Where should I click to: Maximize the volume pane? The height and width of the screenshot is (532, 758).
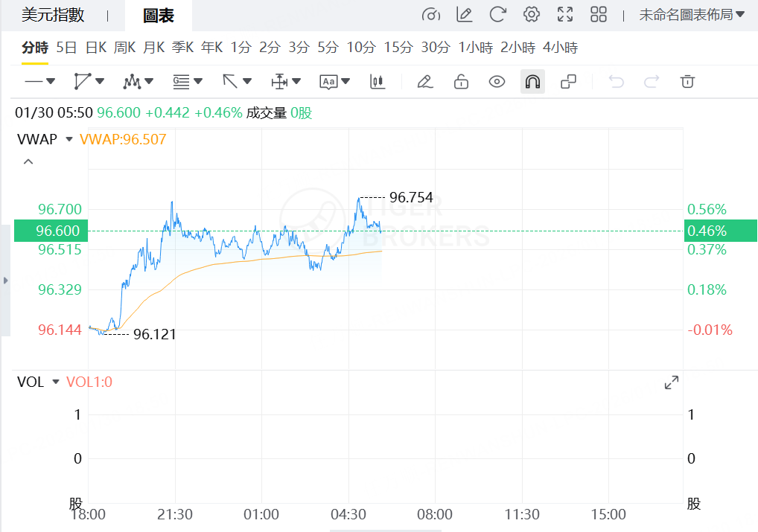[x=672, y=382]
